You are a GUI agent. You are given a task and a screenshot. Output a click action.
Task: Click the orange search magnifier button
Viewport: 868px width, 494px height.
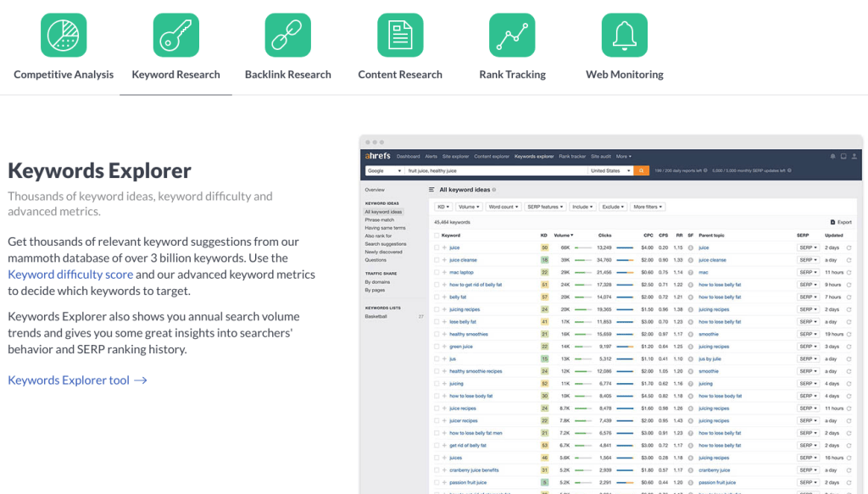coord(641,171)
